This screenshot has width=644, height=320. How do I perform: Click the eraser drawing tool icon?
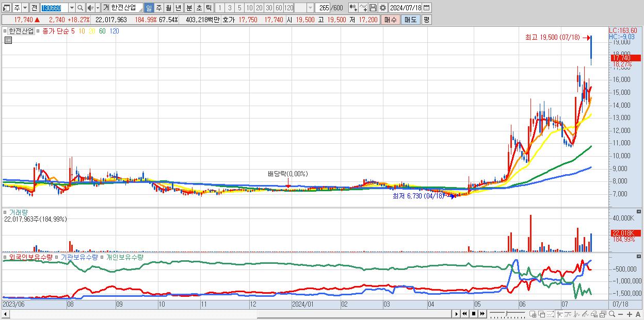pyautogui.click(x=585, y=314)
